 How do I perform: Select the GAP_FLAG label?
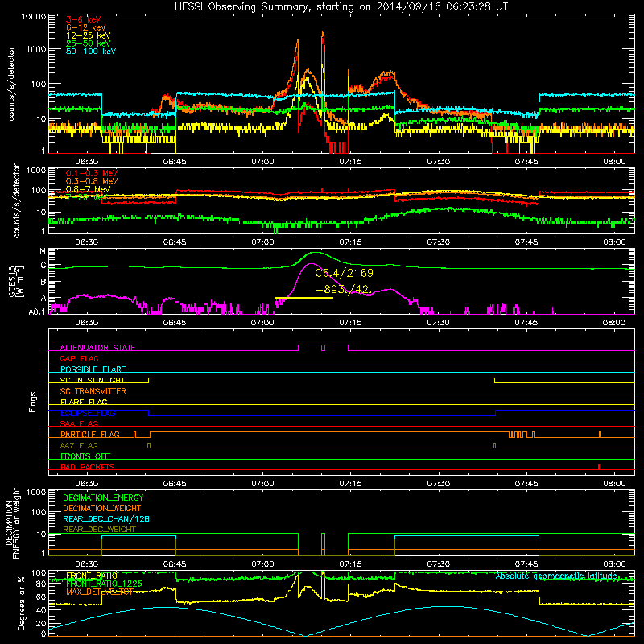coord(79,358)
